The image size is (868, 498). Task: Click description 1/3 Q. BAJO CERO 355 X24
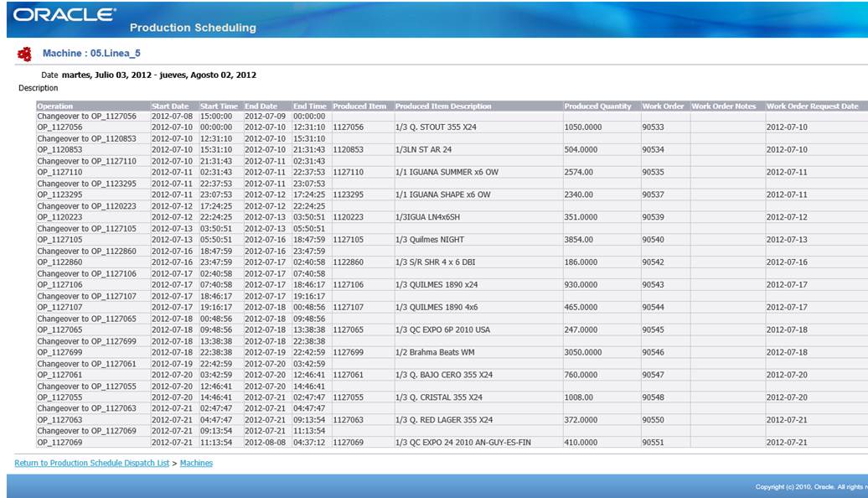pos(444,375)
